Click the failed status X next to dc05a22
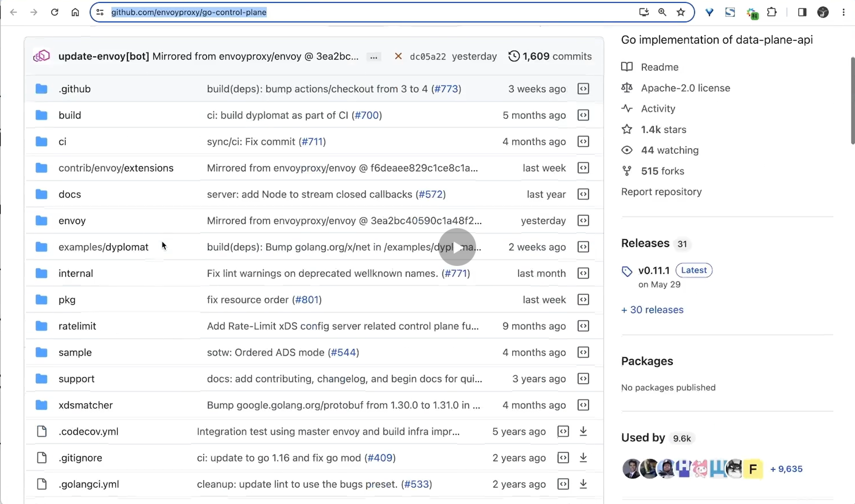Viewport: 855px width, 504px height. pyautogui.click(x=398, y=56)
